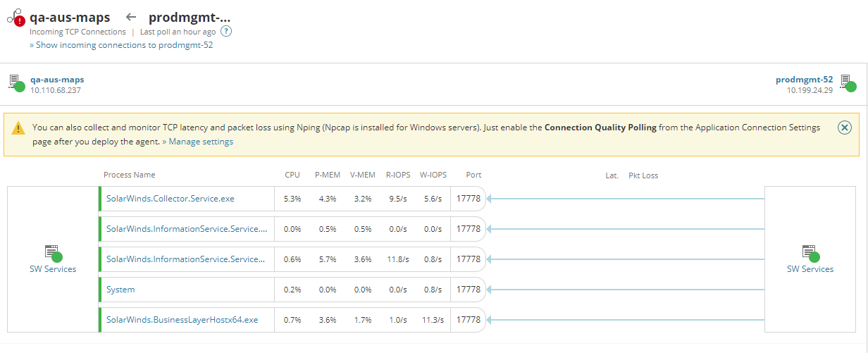Click the connection line arrow for the System row

click(x=626, y=290)
